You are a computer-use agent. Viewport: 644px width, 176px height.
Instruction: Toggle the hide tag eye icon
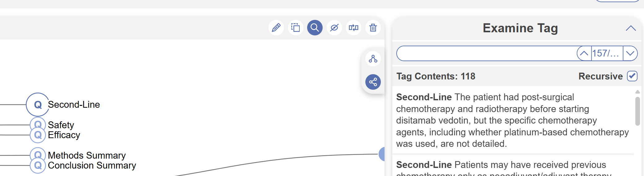pos(334,28)
